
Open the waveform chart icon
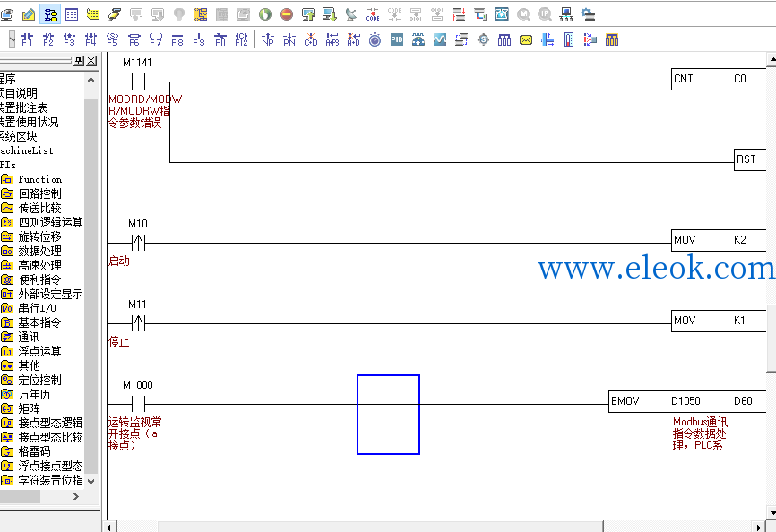click(x=440, y=39)
